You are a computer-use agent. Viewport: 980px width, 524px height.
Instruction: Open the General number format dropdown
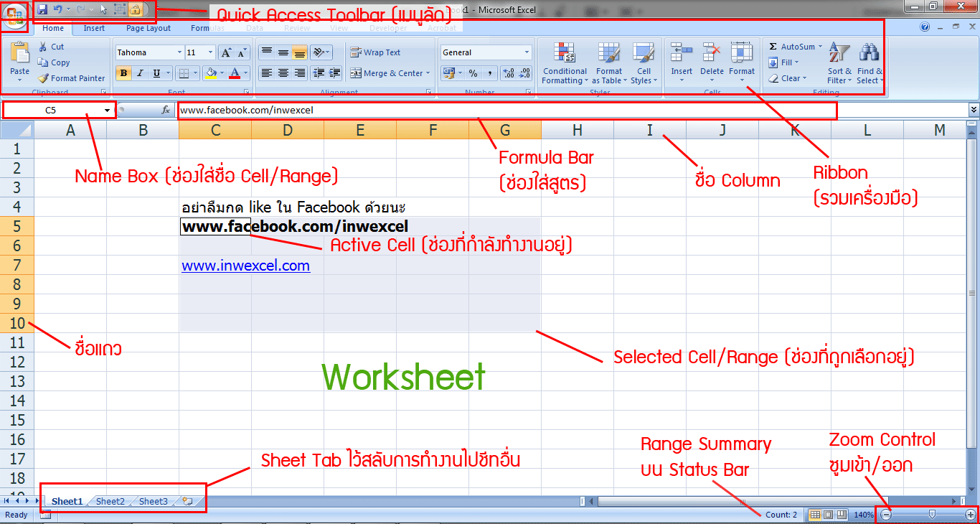(527, 52)
